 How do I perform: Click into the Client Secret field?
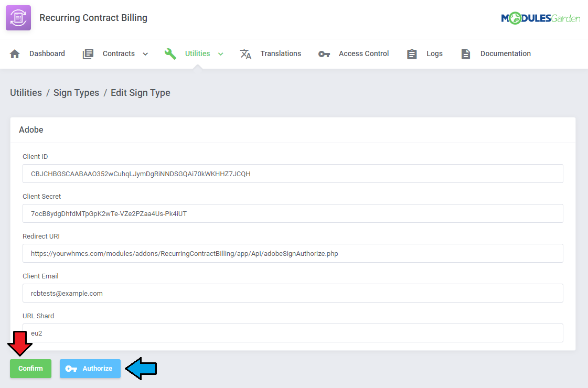(x=293, y=213)
